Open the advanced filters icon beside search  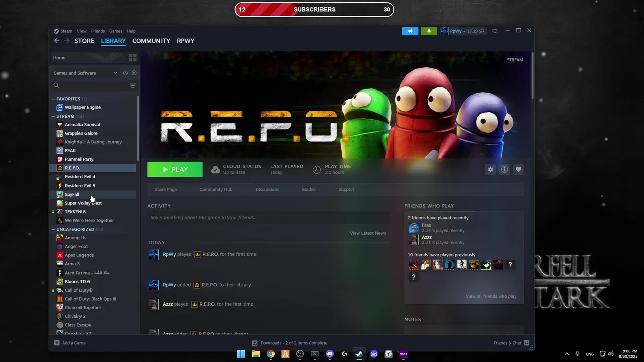click(x=133, y=86)
